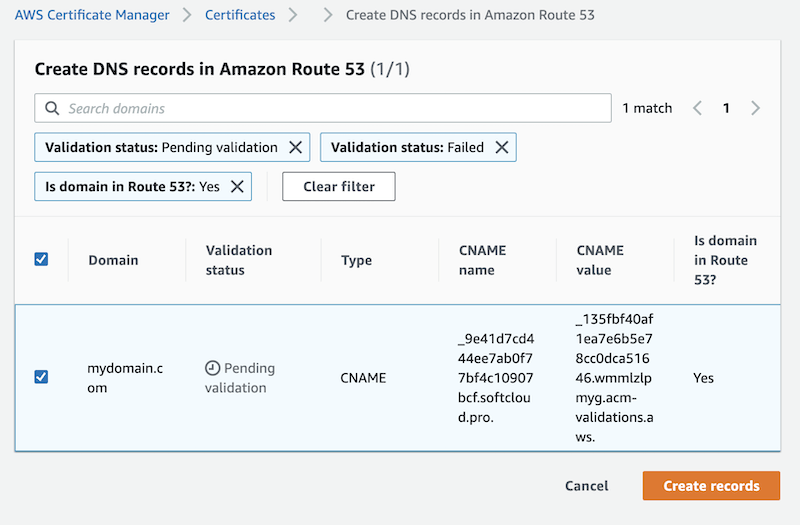
Task: Click the Yes cell in Route 53 column
Action: click(x=704, y=378)
